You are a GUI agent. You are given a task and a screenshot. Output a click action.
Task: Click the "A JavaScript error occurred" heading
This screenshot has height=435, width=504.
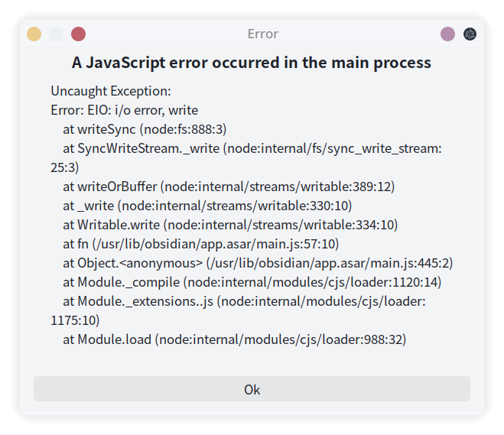click(252, 63)
